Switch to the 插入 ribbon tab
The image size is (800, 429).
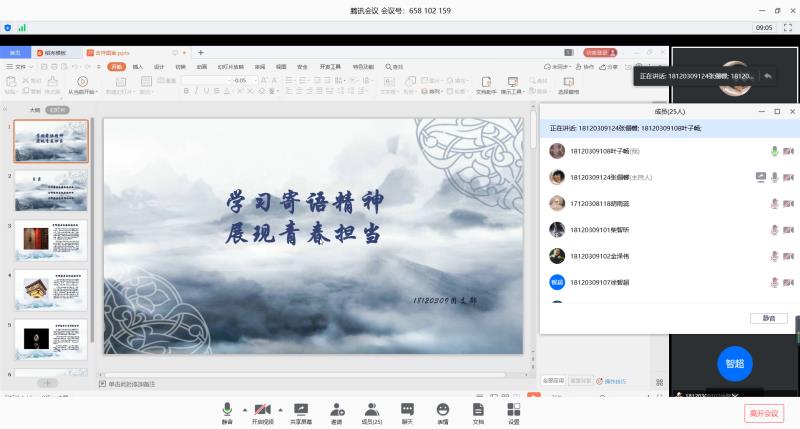[x=138, y=67]
